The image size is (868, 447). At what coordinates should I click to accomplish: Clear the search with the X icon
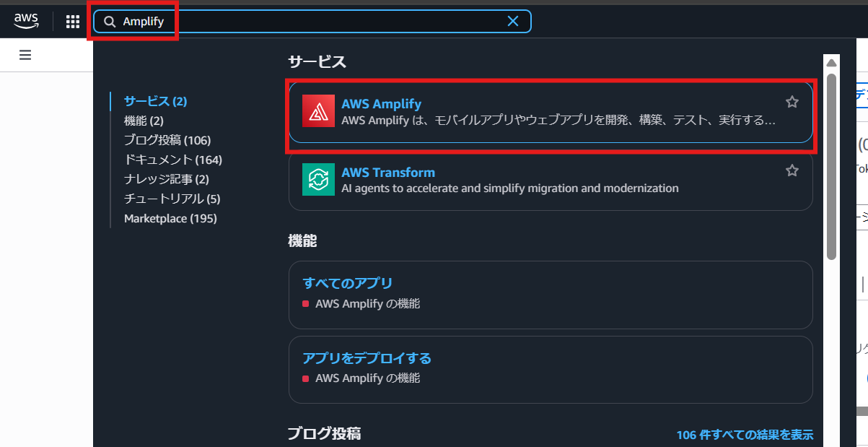click(513, 21)
